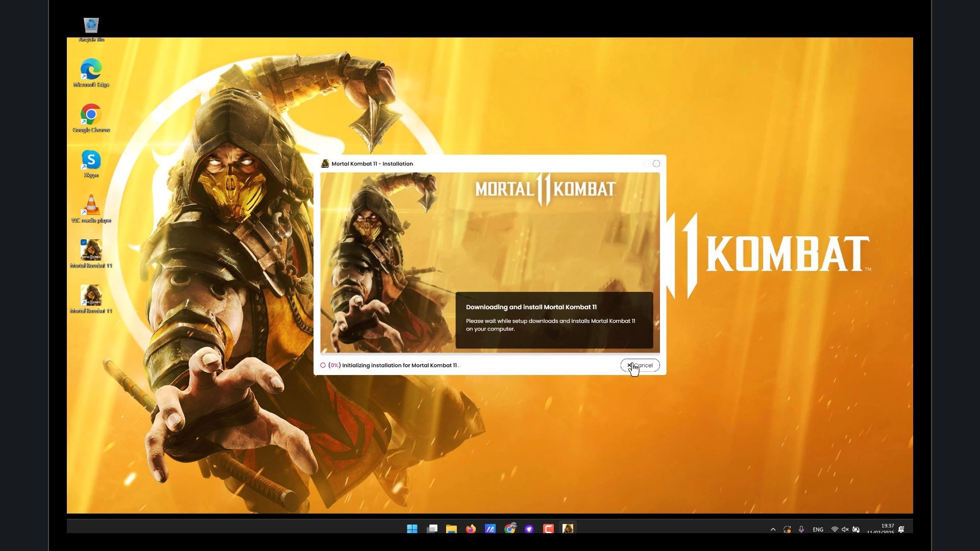Select the Microsoft Edge desktop shortcut
Screen dimensions: 980x551
[91, 73]
